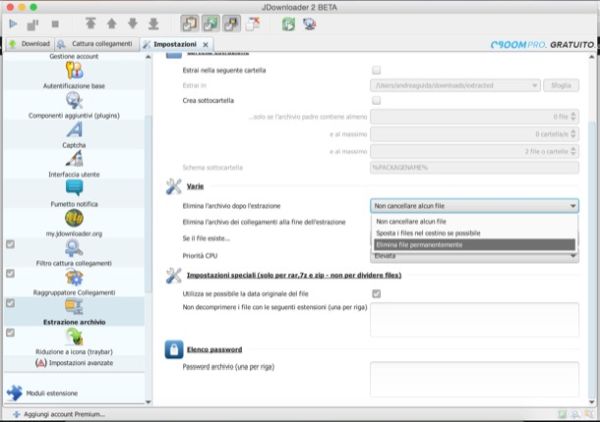Switch to the Cattura collegamenti tab
This screenshot has height=422, width=600.
tap(97, 45)
